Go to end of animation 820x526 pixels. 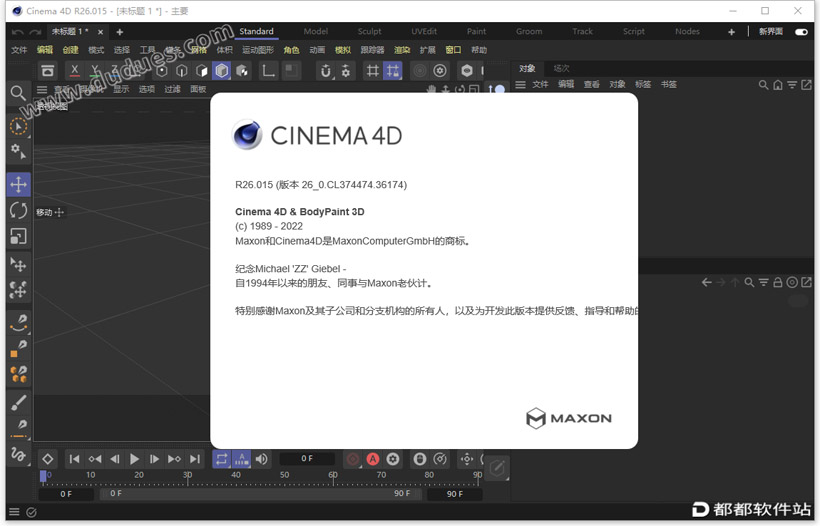tap(195, 459)
